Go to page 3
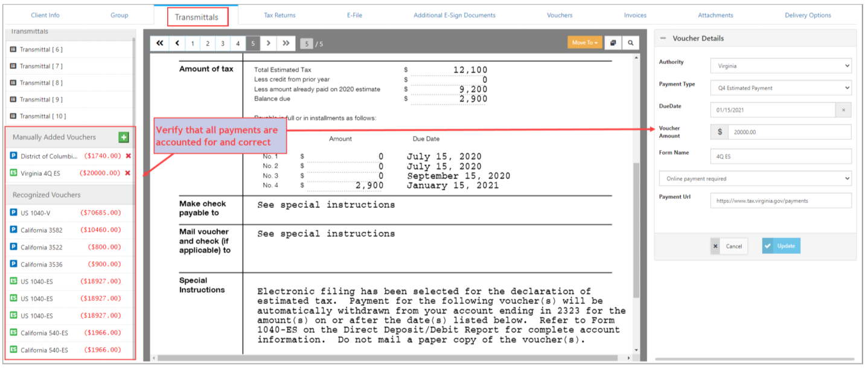The image size is (868, 368). coord(223,44)
